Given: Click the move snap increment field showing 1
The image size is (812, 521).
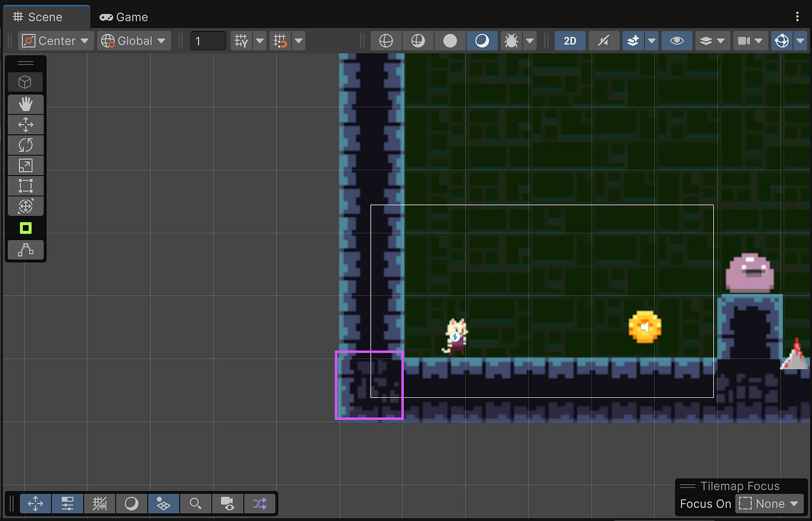Looking at the screenshot, I should (207, 40).
